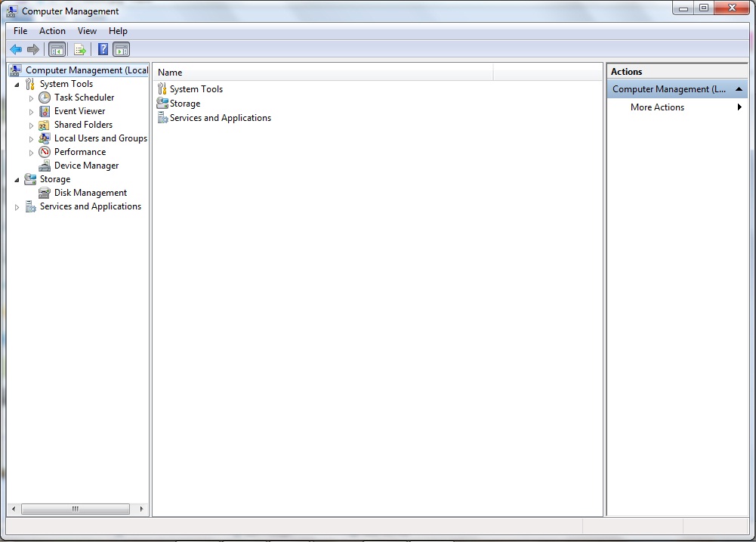
Task: Toggle the Action pane visibility toolbar button
Action: (122, 48)
